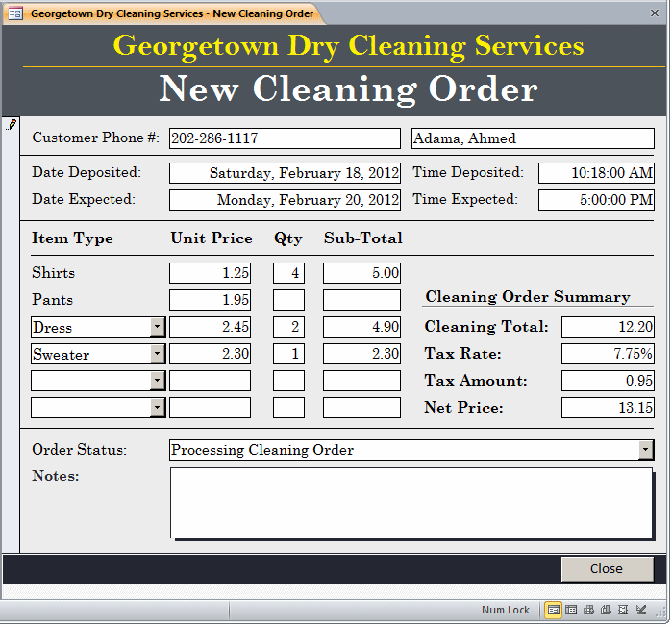Click the Cleaning Total field
This screenshot has width=672, height=626.
tap(608, 327)
